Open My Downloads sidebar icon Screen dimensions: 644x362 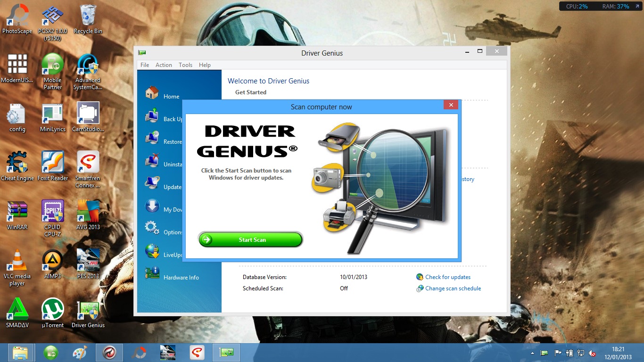tap(152, 206)
